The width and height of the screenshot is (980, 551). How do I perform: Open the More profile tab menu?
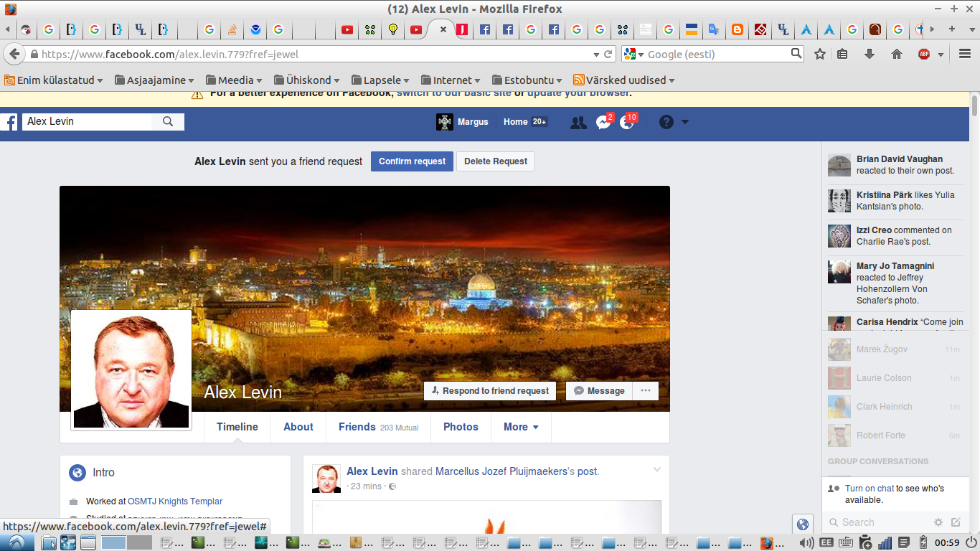coord(521,427)
